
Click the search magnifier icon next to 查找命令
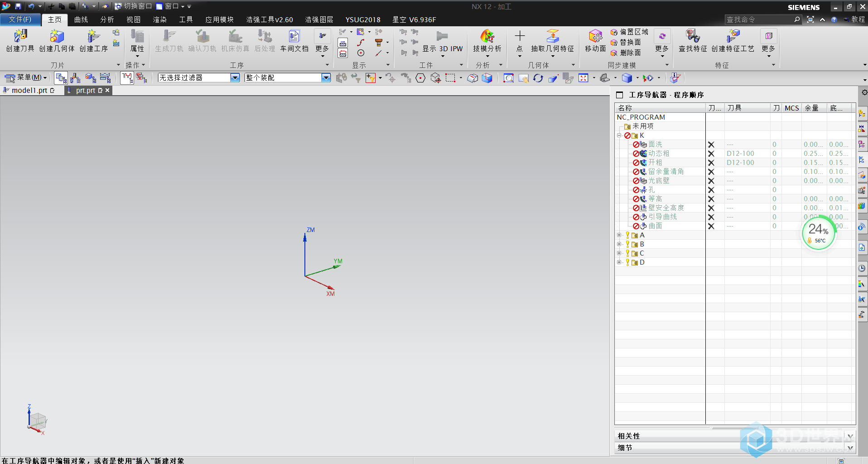tap(797, 19)
